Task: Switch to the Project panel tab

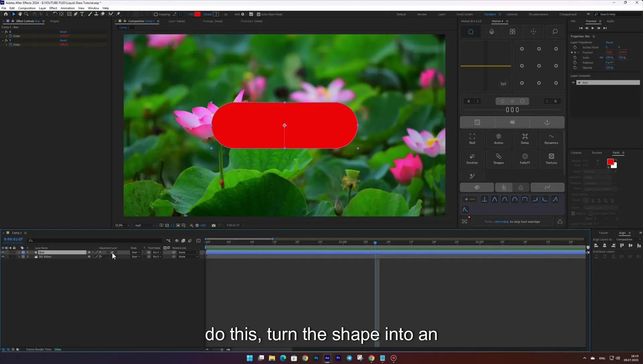Action: pos(55,21)
